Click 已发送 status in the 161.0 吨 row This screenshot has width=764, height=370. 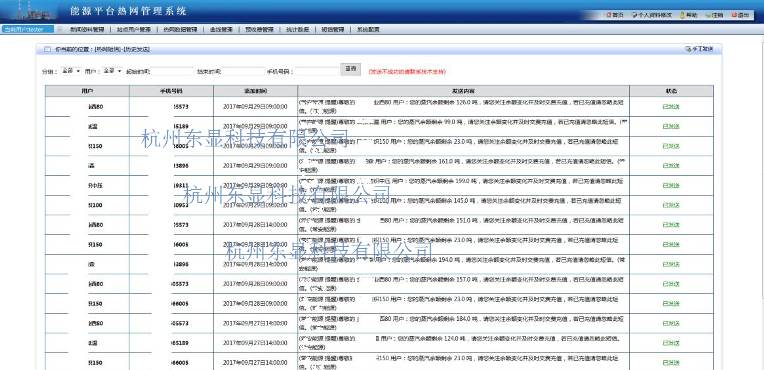(x=671, y=166)
